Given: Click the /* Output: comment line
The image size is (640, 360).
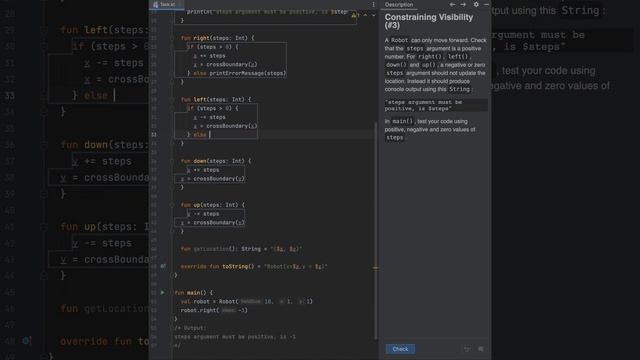Looking at the screenshot, I should coord(190,328).
